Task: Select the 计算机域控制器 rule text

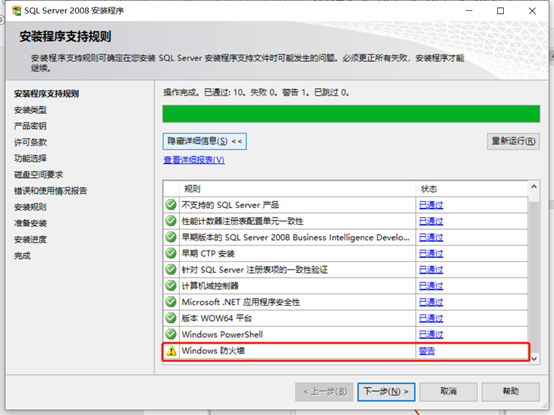Action: 210,286
